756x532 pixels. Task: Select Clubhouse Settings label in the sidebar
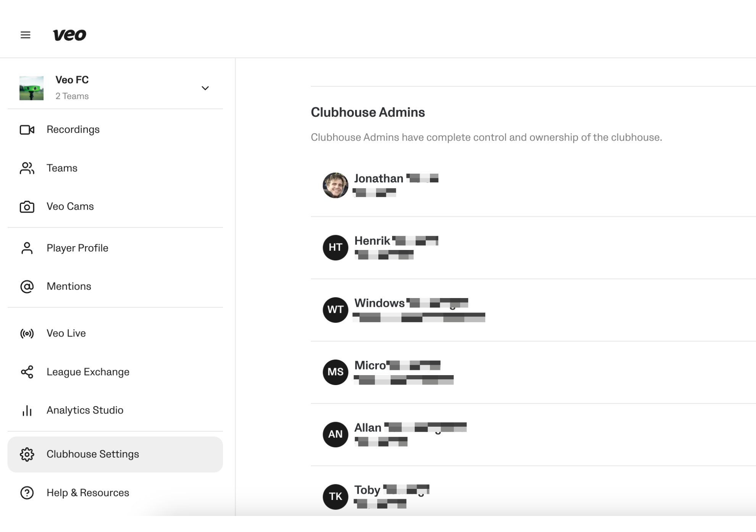93,454
